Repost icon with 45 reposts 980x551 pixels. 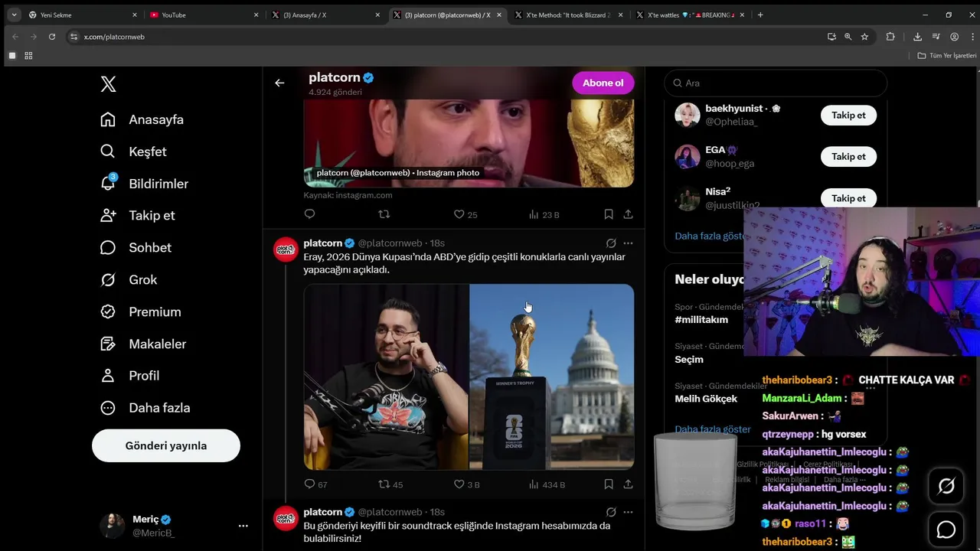[x=390, y=484]
